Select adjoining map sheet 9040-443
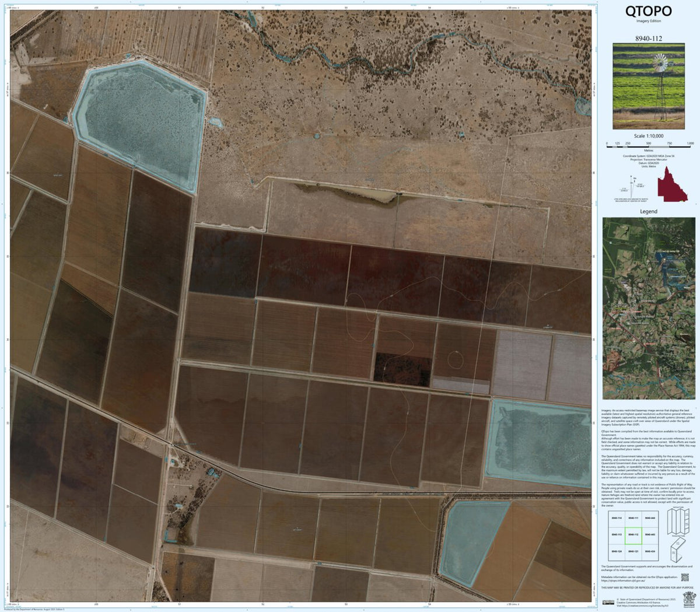The image size is (700, 612). point(650,534)
